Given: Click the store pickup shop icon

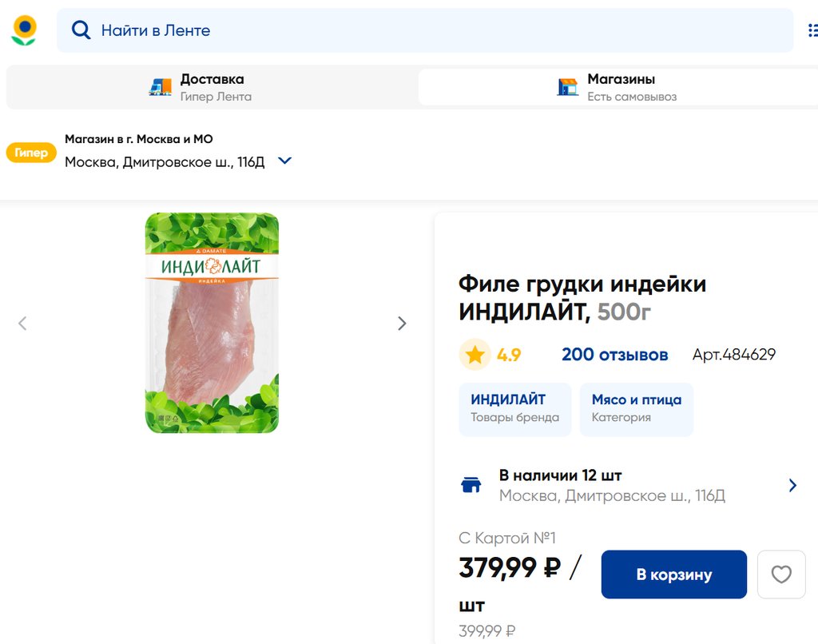Looking at the screenshot, I should click(x=567, y=87).
